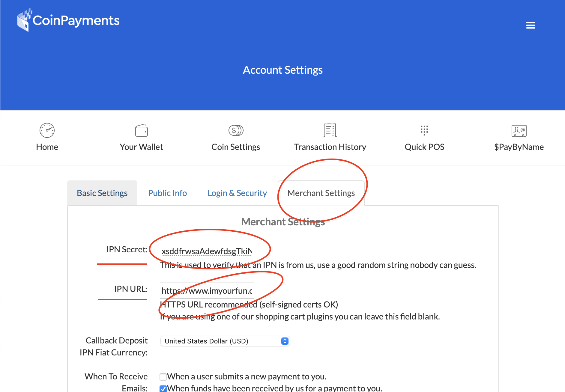Click the Quick POS keypad icon
This screenshot has height=392, width=565.
[x=424, y=130]
